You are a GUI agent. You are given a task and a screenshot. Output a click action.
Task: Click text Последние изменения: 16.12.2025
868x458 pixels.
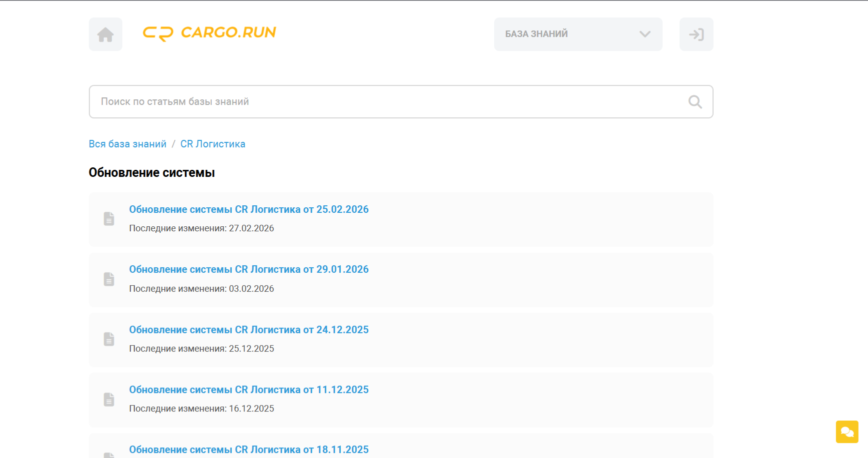coord(202,409)
